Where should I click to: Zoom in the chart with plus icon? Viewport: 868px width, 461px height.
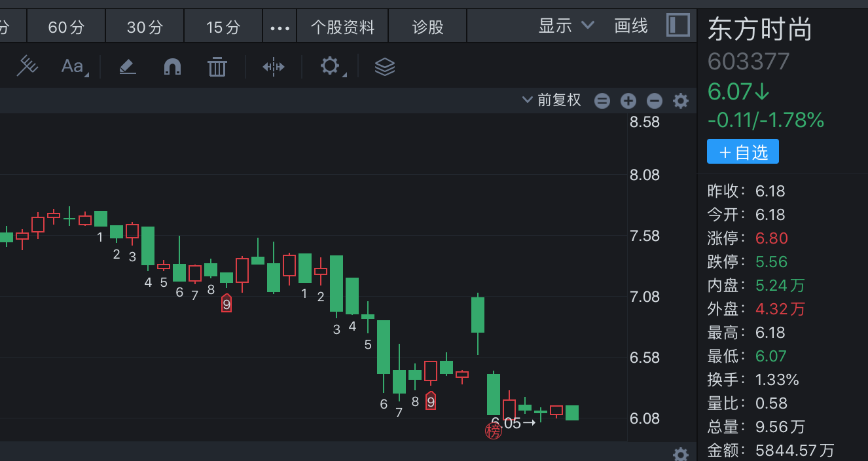(x=628, y=101)
